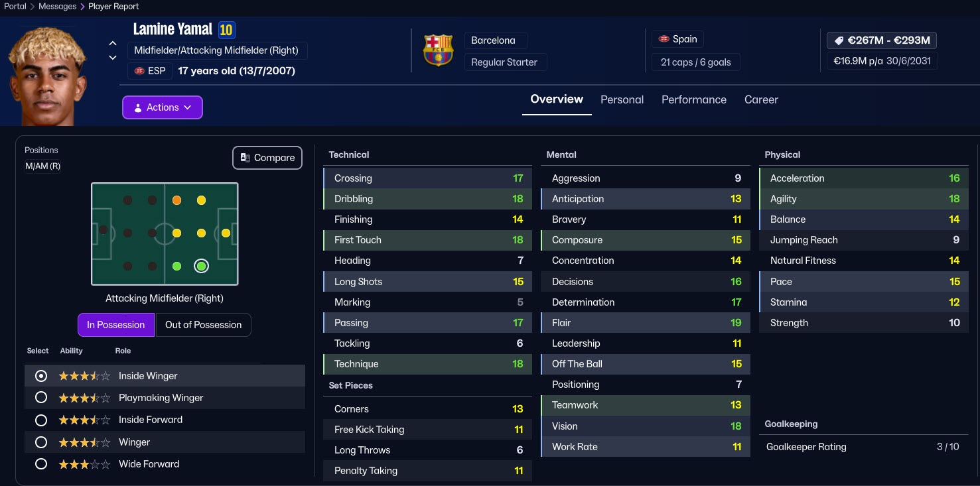
Task: Click Lamine Yamal's face portrait
Action: click(46, 76)
